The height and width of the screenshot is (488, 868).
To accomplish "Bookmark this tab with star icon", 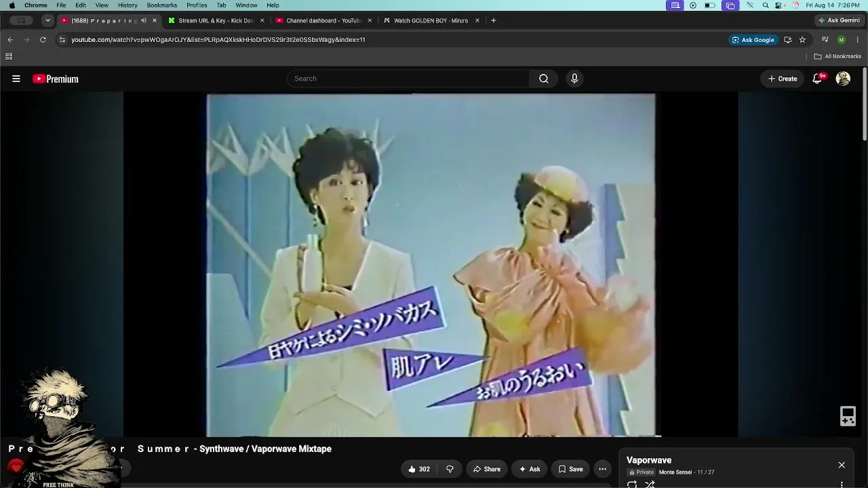I will click(x=802, y=40).
